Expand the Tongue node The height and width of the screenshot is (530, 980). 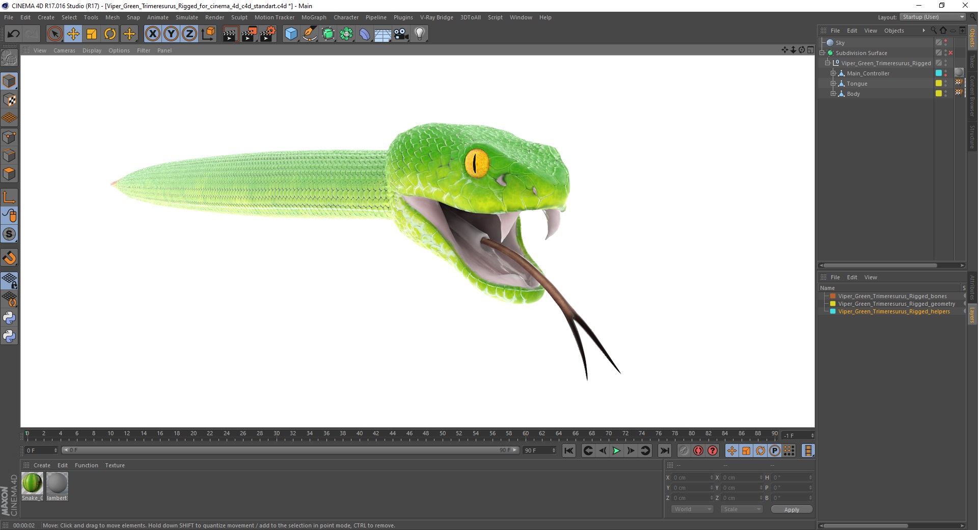[x=833, y=84]
